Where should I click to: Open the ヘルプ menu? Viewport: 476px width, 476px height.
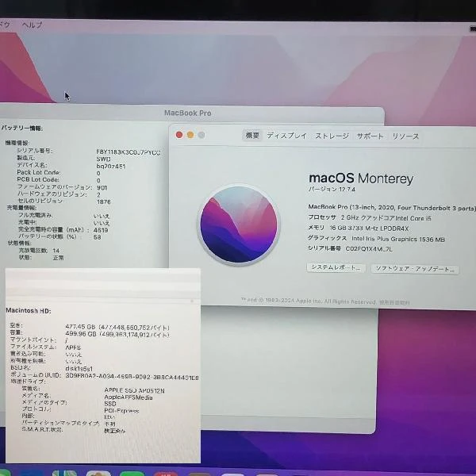(x=32, y=25)
